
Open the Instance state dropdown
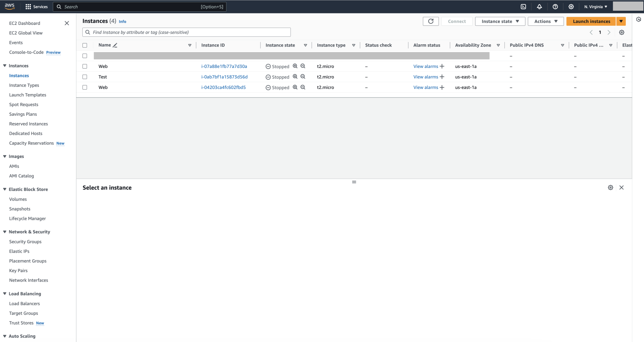[x=499, y=21]
